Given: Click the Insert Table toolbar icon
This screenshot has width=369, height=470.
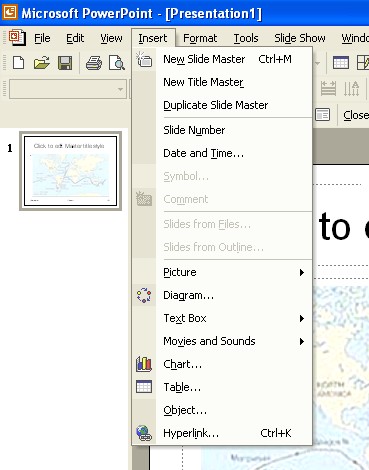Looking at the screenshot, I should pos(341,63).
